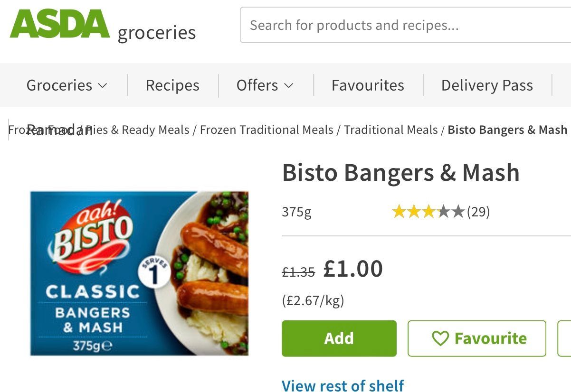This screenshot has height=392, width=571.
Task: Open the 29 reviews count
Action: point(478,212)
